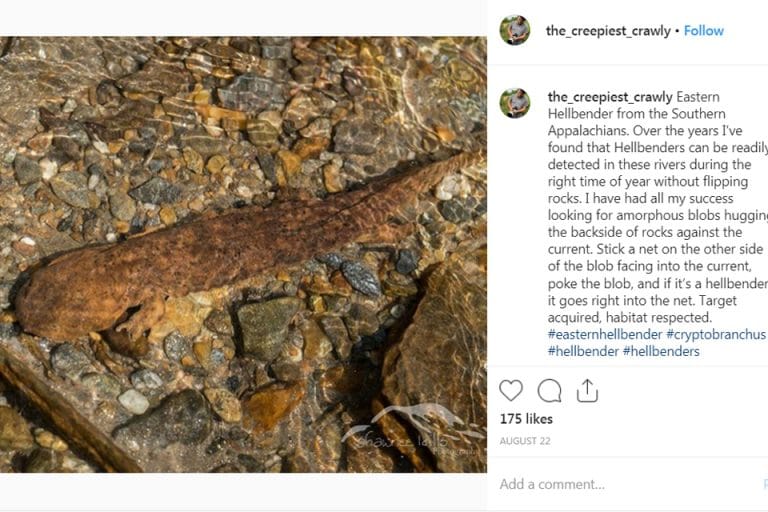Screen dimensions: 768x512
Task: Click the partially visible Post button
Action: (x=764, y=484)
